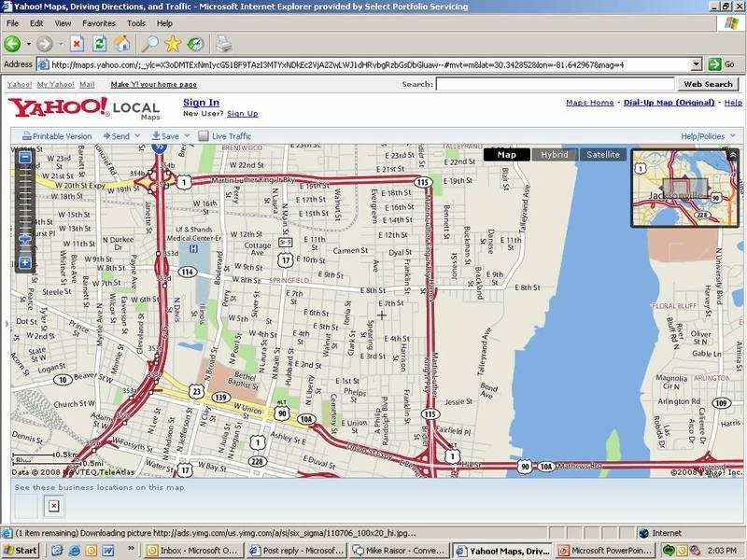Open the Tools menu

136,22
